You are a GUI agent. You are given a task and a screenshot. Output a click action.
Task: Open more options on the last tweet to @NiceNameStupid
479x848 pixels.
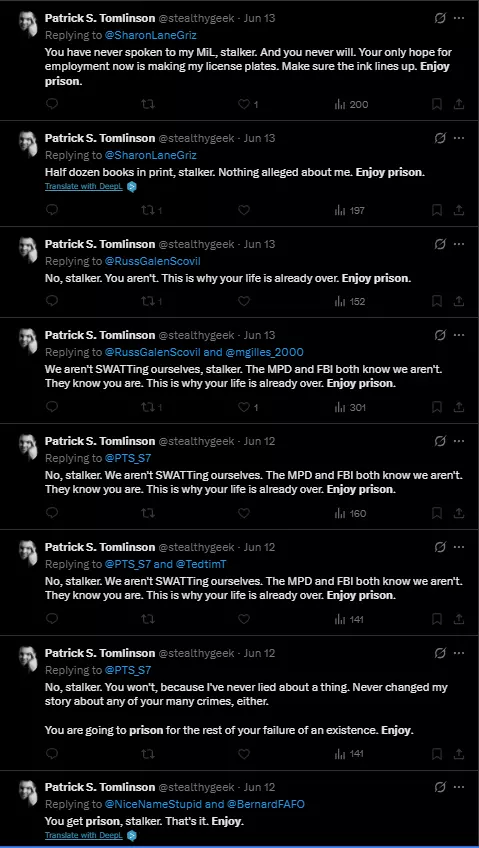(458, 786)
